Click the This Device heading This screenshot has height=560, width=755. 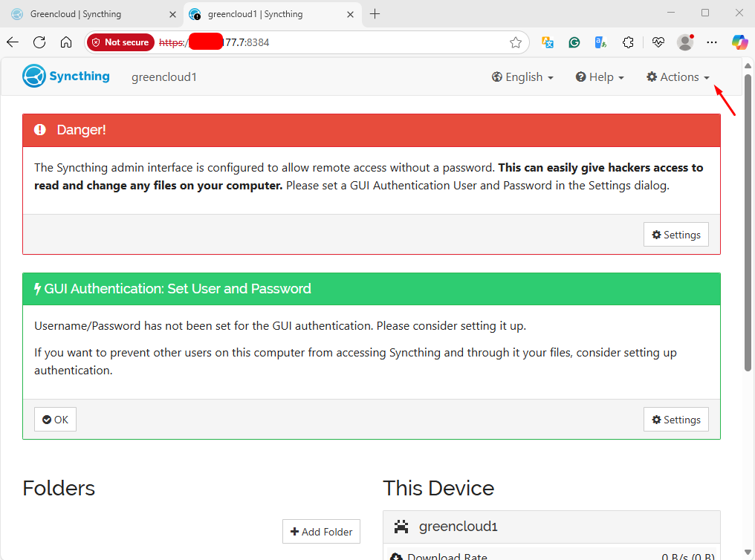click(438, 488)
